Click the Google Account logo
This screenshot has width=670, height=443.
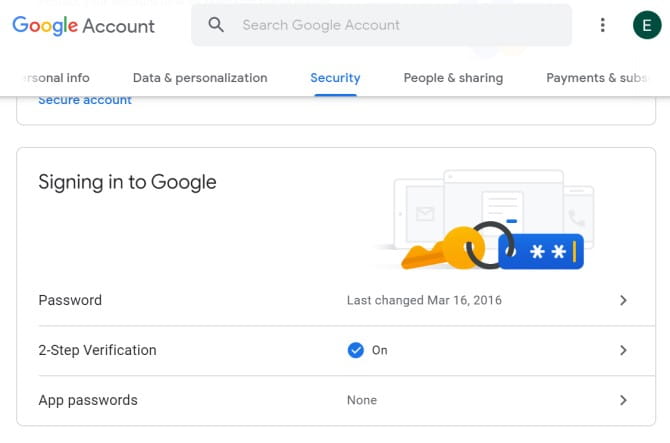click(84, 26)
